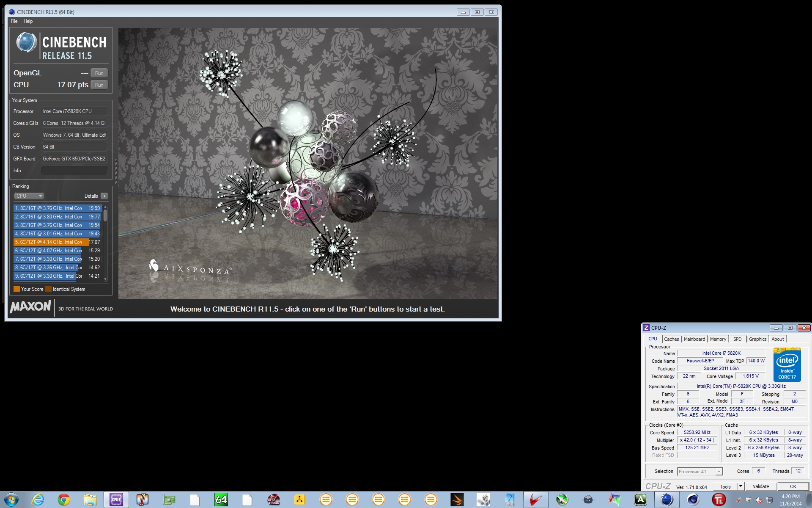Switch to the Mainboard tab in CPU-Z
The height and width of the screenshot is (508, 812).
click(x=694, y=339)
